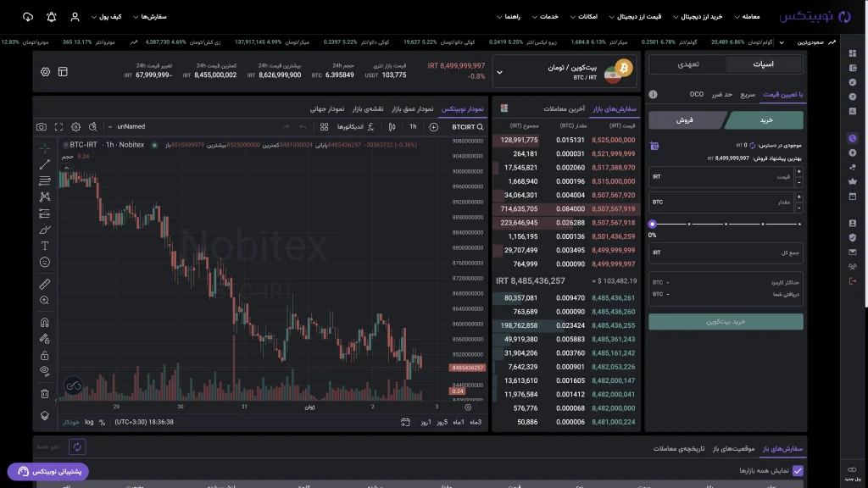Select the brush drawing tool
This screenshot has height=488, width=868.
click(45, 230)
